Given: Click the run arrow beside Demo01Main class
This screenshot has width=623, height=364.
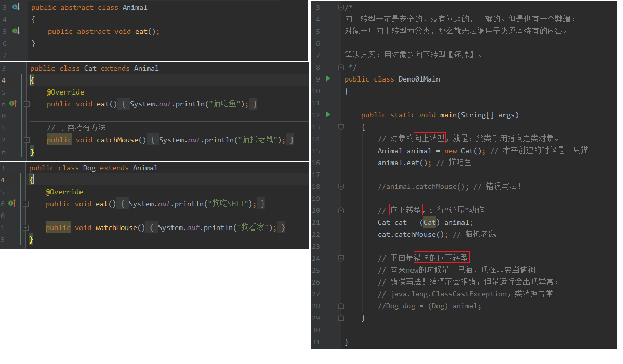Looking at the screenshot, I should 328,79.
